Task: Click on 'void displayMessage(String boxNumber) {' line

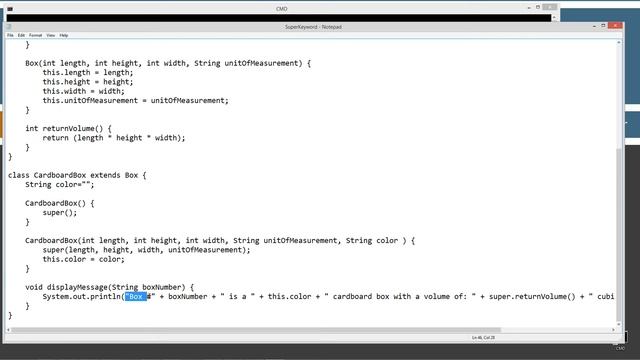Action: coord(110,287)
